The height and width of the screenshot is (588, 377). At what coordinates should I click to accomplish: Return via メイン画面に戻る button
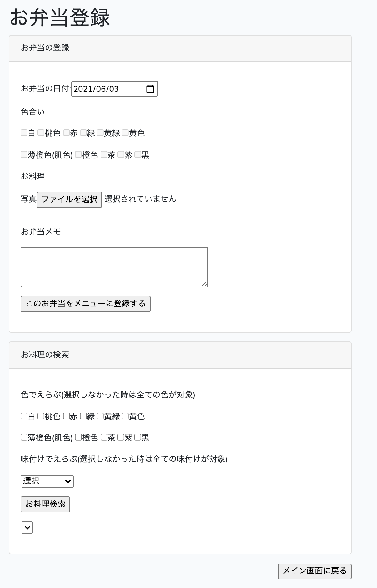pyautogui.click(x=315, y=571)
